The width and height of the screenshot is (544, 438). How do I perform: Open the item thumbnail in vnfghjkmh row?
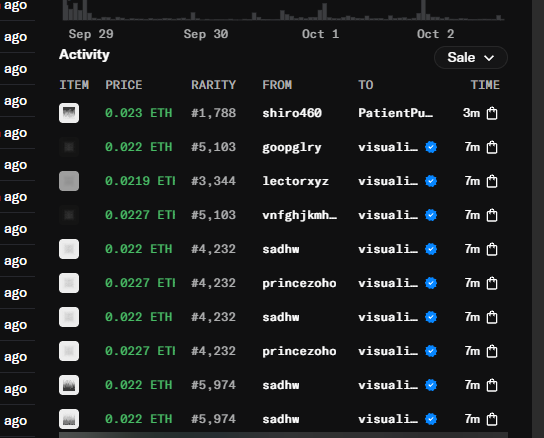coord(69,215)
